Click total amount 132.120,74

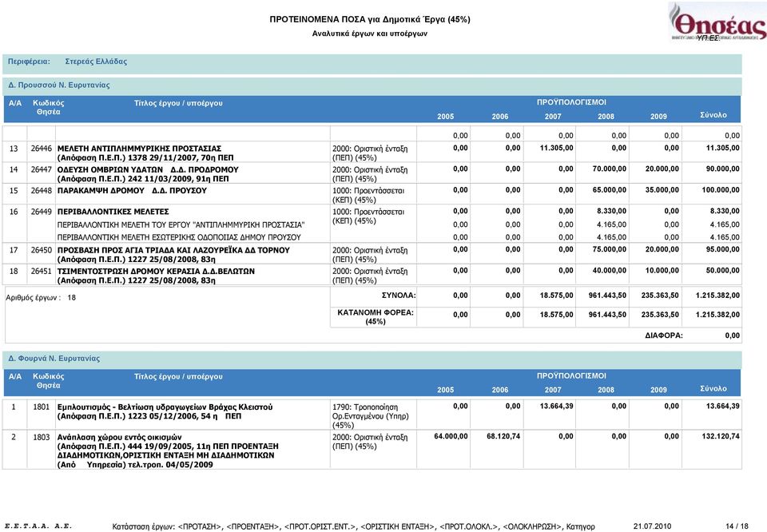(x=721, y=436)
